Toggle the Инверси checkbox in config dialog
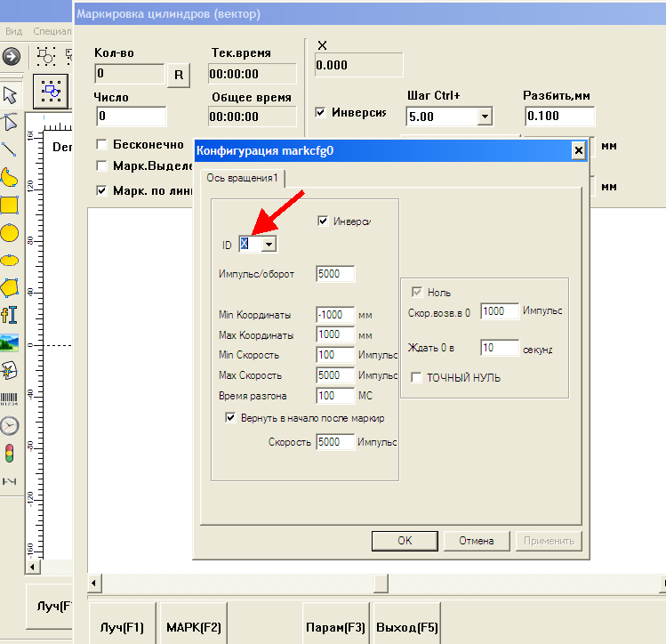 click(324, 221)
